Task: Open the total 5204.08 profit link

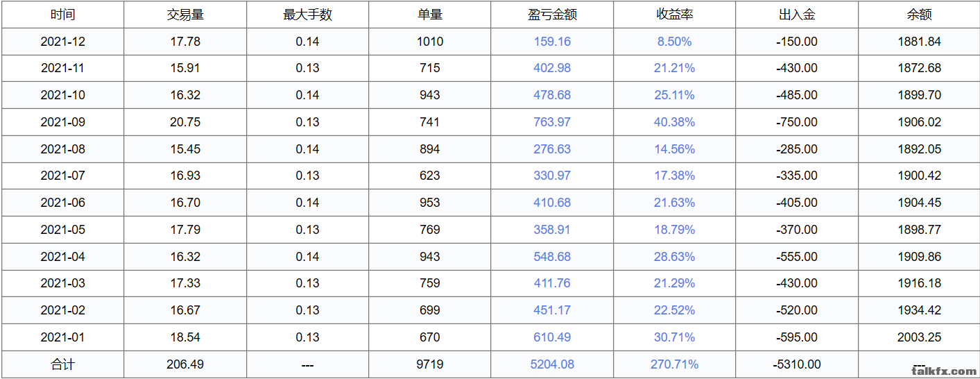Action: click(552, 364)
